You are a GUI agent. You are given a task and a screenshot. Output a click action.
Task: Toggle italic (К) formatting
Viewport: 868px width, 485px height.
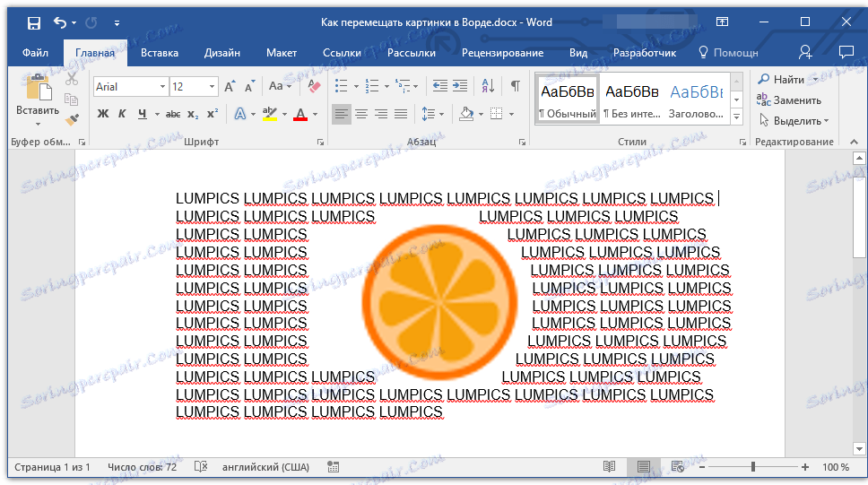[122, 114]
